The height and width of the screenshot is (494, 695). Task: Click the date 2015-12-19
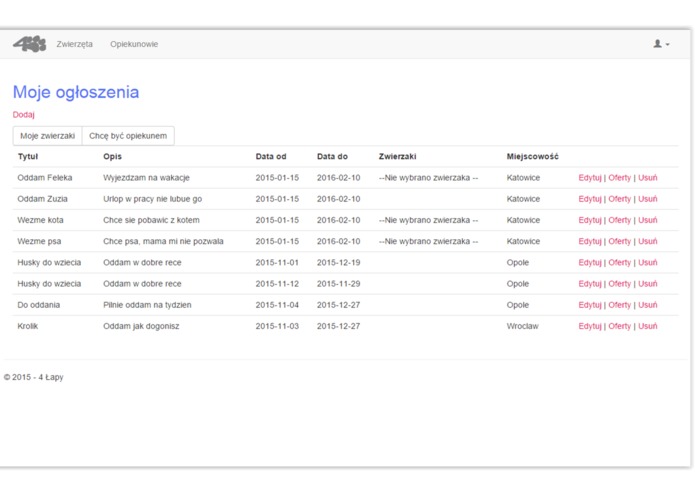pos(338,263)
